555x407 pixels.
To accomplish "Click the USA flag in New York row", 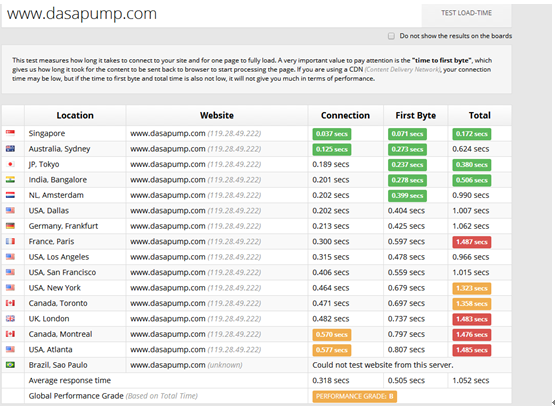I will [11, 288].
